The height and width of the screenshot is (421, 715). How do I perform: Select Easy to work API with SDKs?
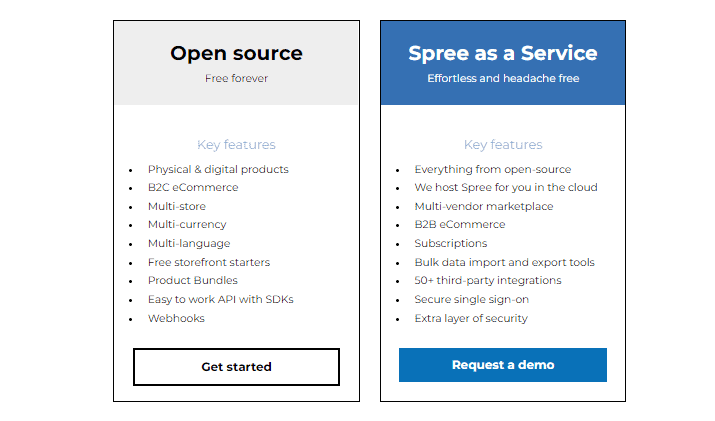click(x=221, y=300)
